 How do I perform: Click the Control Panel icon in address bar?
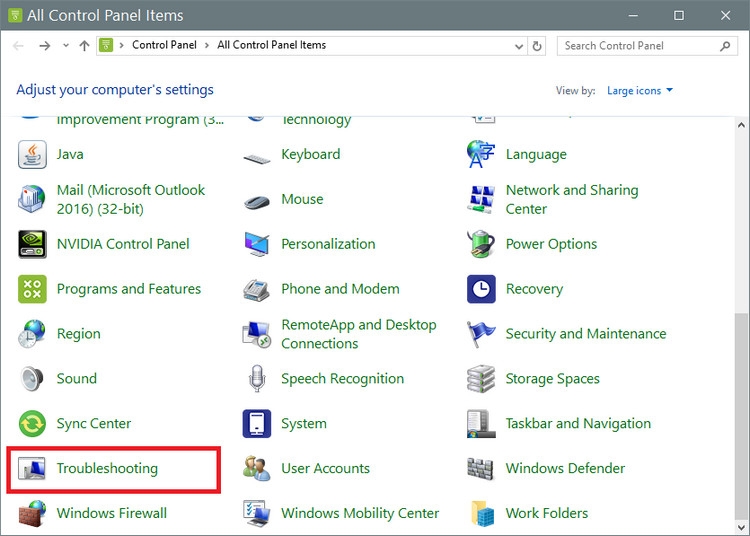[x=106, y=45]
